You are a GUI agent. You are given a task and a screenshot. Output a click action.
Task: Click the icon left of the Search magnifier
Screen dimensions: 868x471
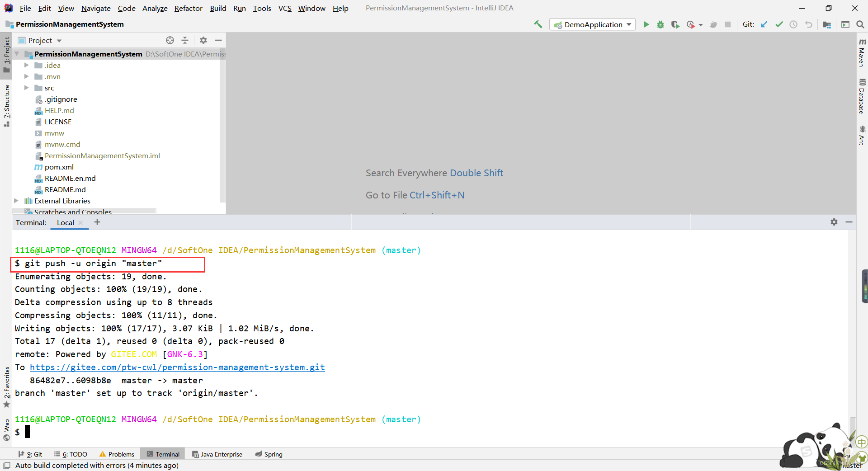[845, 24]
